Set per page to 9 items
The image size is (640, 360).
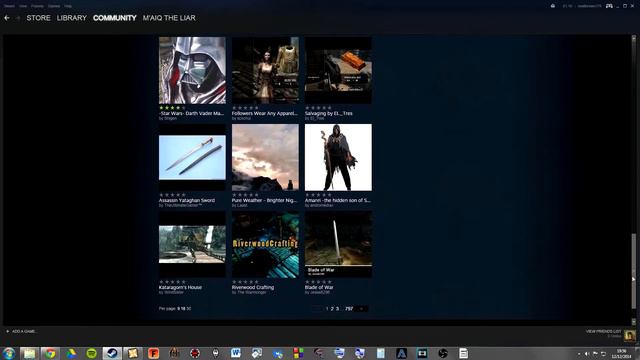[179, 309]
